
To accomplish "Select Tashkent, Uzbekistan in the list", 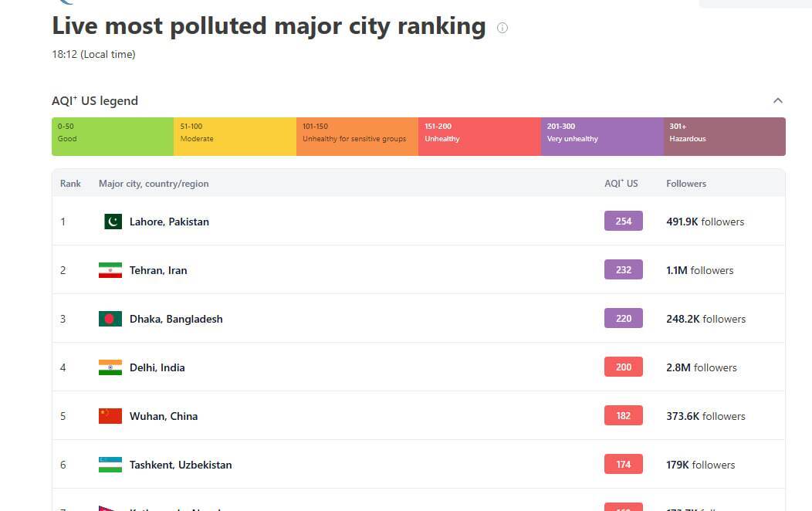I will click(x=181, y=465).
